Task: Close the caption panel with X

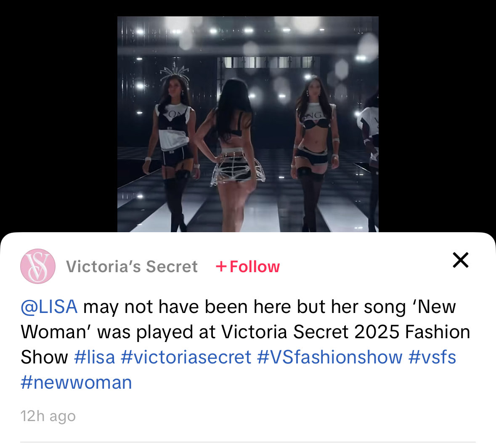Action: click(x=461, y=260)
